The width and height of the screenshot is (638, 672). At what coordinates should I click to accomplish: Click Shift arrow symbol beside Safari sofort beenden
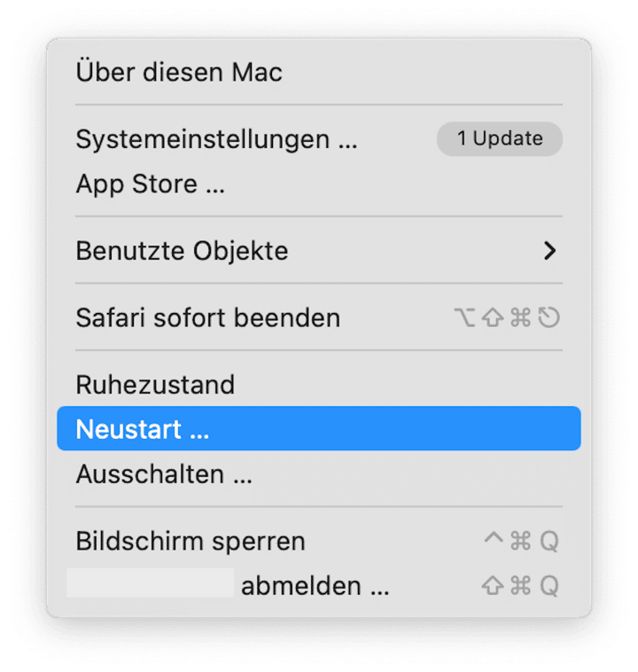(x=493, y=317)
